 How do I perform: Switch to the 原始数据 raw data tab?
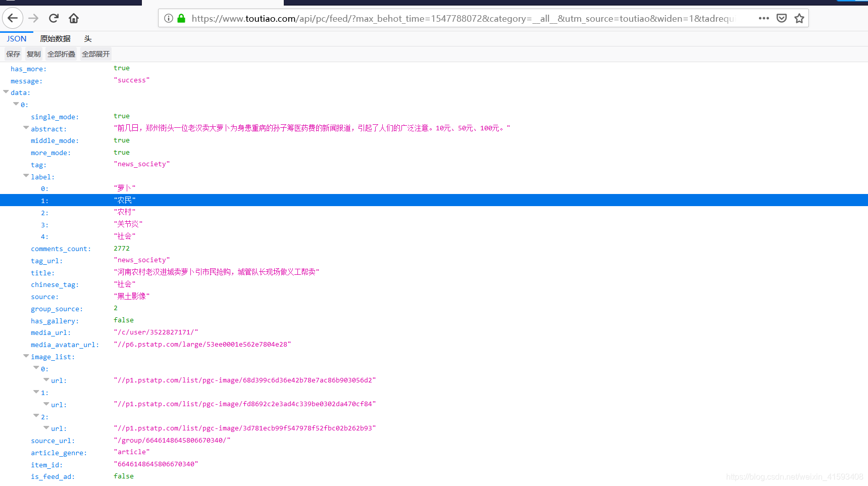(x=55, y=38)
